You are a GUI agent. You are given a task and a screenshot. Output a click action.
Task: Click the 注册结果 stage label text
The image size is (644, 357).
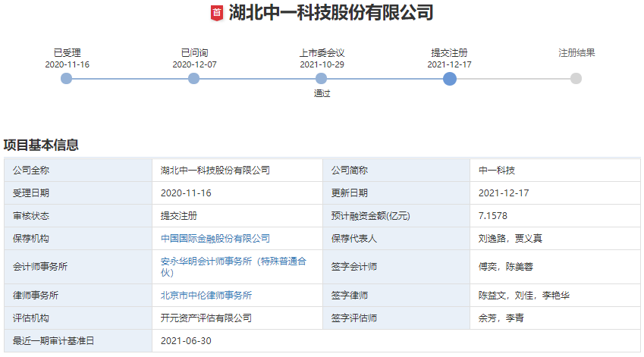point(576,53)
